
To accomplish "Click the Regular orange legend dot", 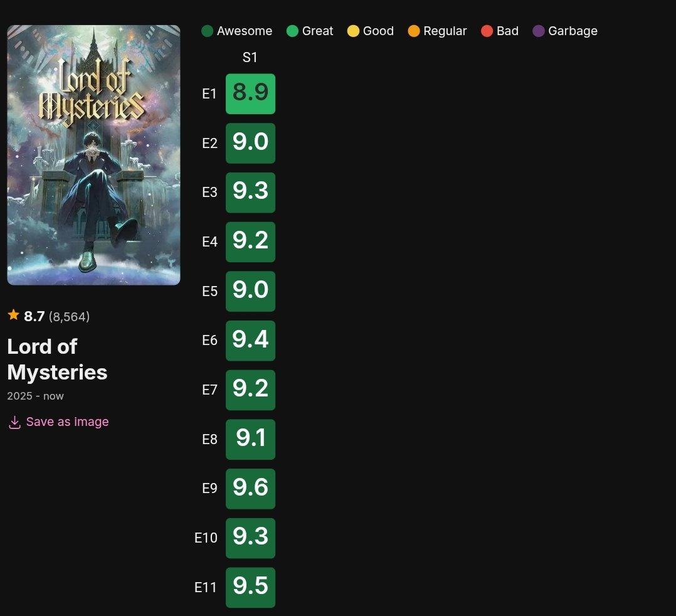I will [x=414, y=31].
